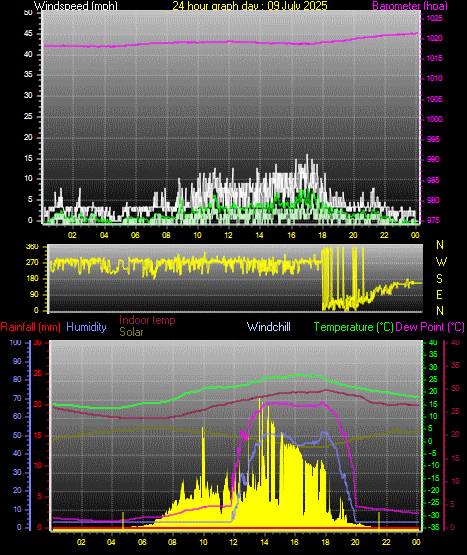This screenshot has height=555, width=467.
Task: Click the 'Rainfall (mm)' legend label
Action: point(30,327)
